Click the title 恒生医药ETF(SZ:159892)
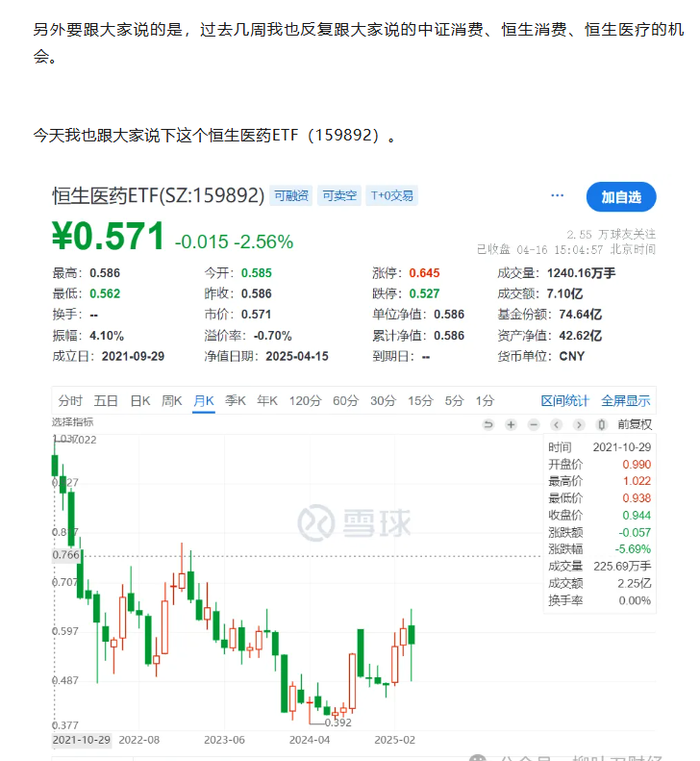 (x=158, y=195)
